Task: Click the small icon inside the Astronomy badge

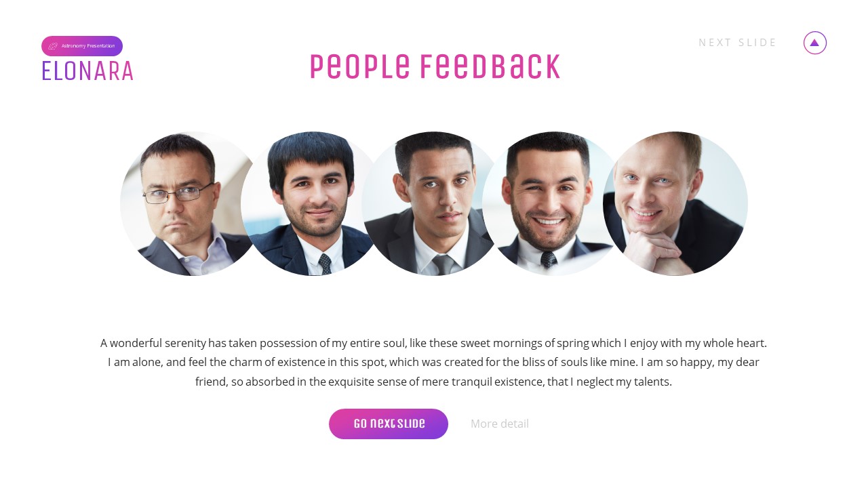Action: (x=53, y=46)
